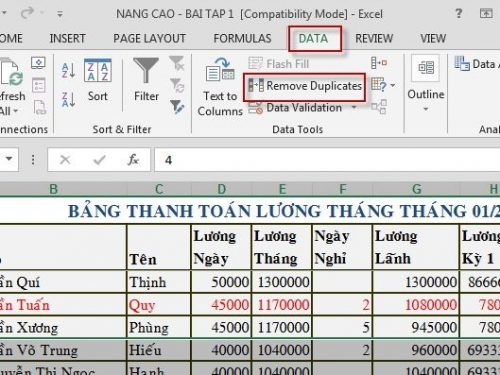Click the Connections icon
This screenshot has width=500, height=375.
pos(38,63)
